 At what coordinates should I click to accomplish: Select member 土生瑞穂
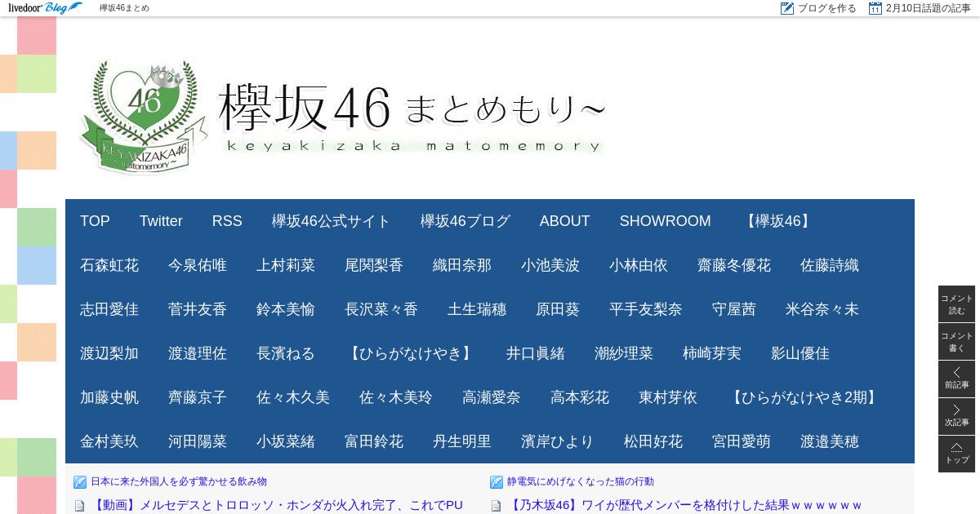point(477,309)
